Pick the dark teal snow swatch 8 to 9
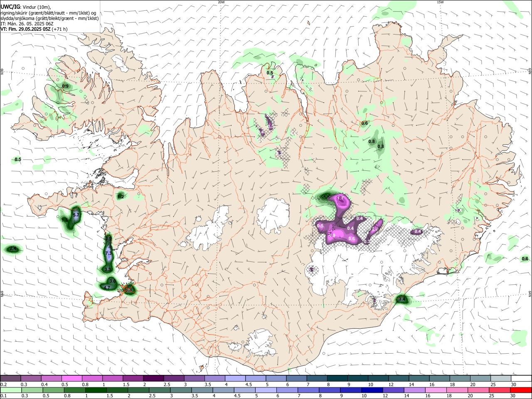This screenshot has height=399, width=532. coord(337,378)
